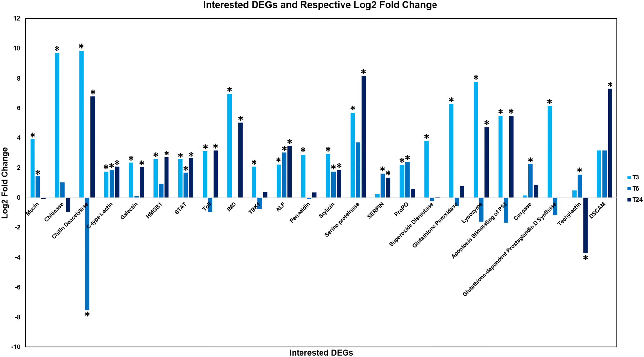
Task: Click the T3 bar for Serine proteinase
Action: pyautogui.click(x=353, y=155)
